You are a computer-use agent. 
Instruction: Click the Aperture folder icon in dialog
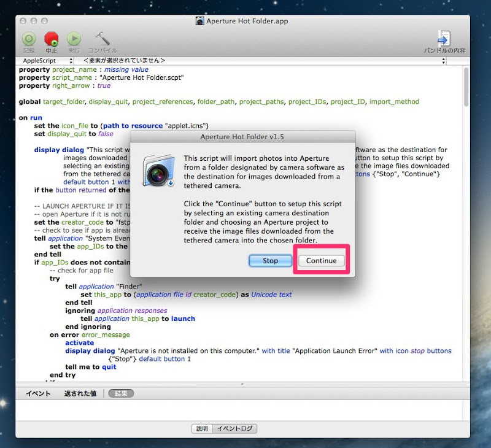click(159, 171)
